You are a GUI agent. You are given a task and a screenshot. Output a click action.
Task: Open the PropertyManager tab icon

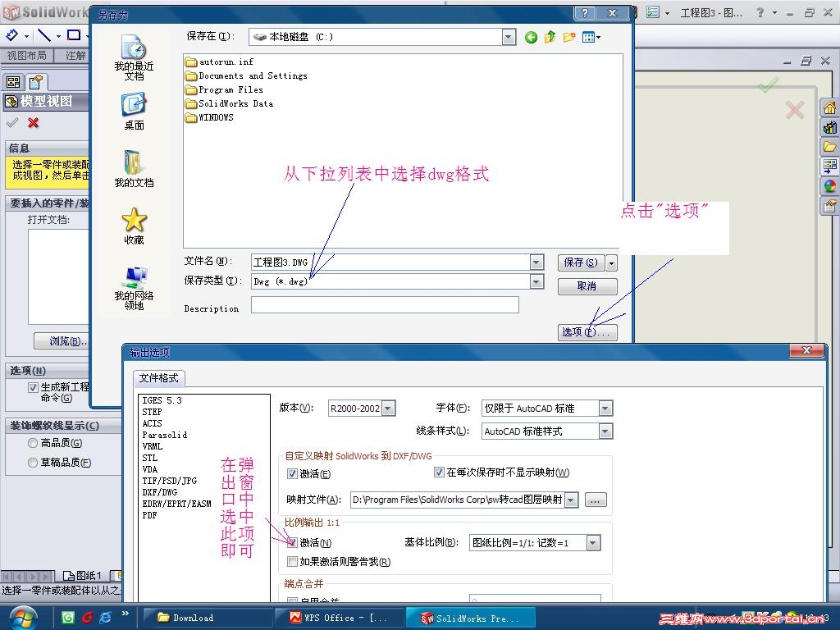pos(36,82)
